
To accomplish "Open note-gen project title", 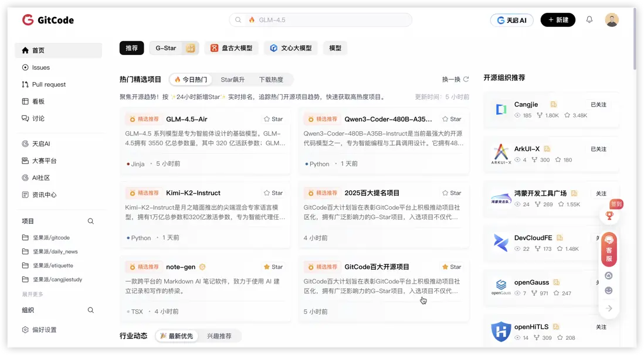I will tap(181, 267).
